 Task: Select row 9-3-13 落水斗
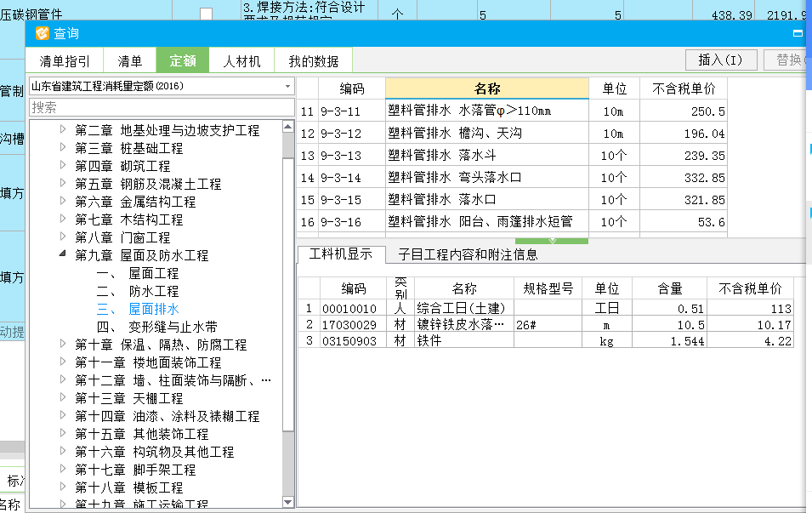click(x=512, y=156)
